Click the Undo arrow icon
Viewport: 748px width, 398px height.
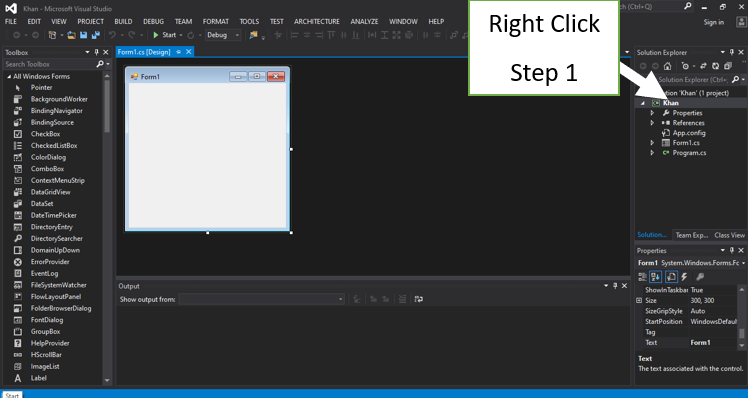coord(112,35)
